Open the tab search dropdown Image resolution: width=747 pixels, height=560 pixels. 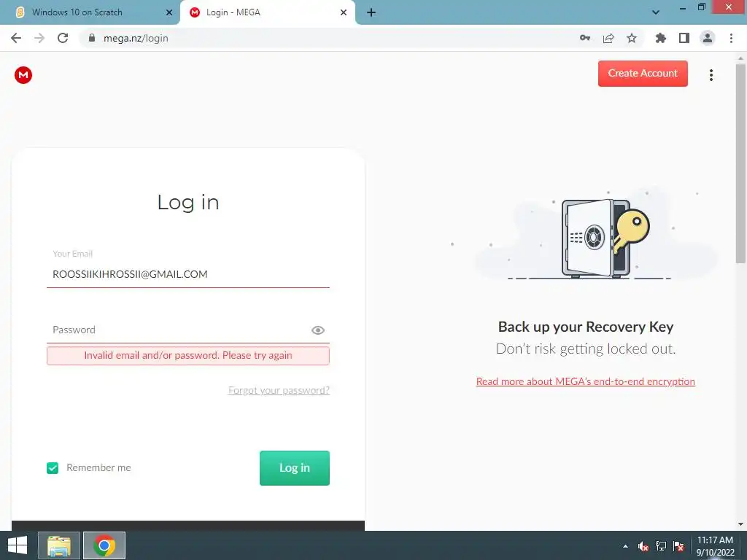656,12
